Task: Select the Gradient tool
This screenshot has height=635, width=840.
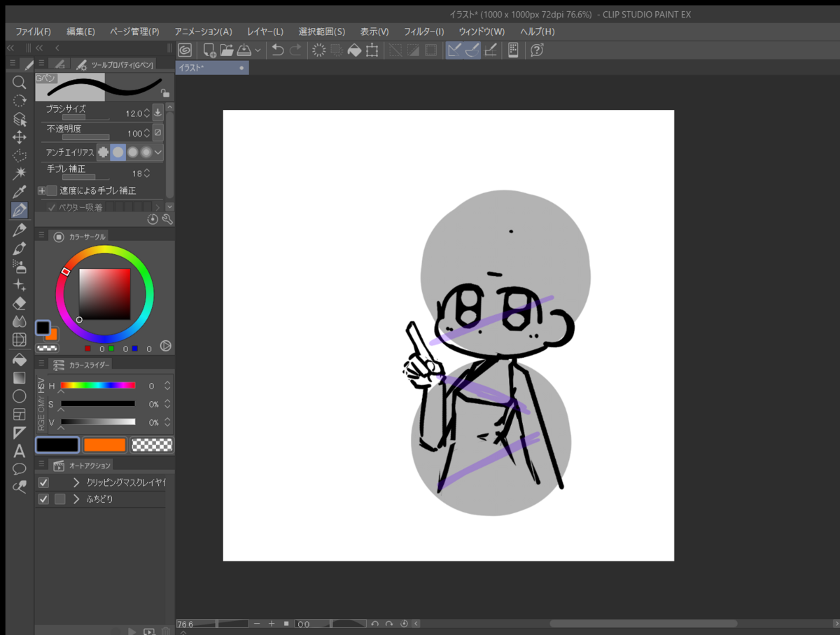Action: tap(20, 378)
